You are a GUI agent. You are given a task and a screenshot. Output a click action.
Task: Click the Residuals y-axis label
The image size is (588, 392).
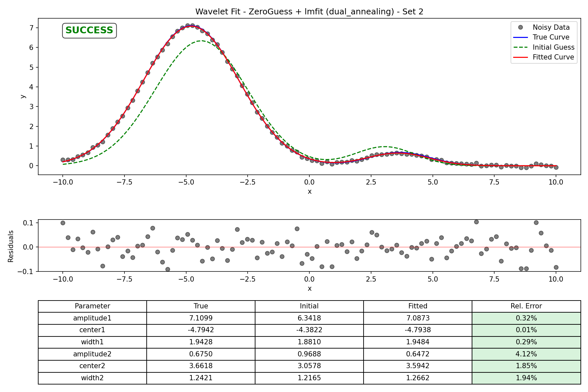[11, 246]
